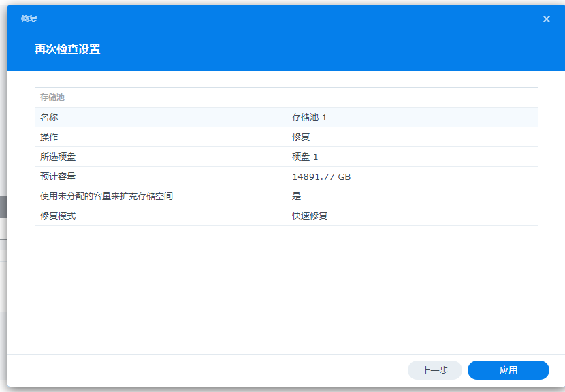
Task: Click the 使用未分配的容量来扩充存储空间 label
Action: (x=106, y=196)
